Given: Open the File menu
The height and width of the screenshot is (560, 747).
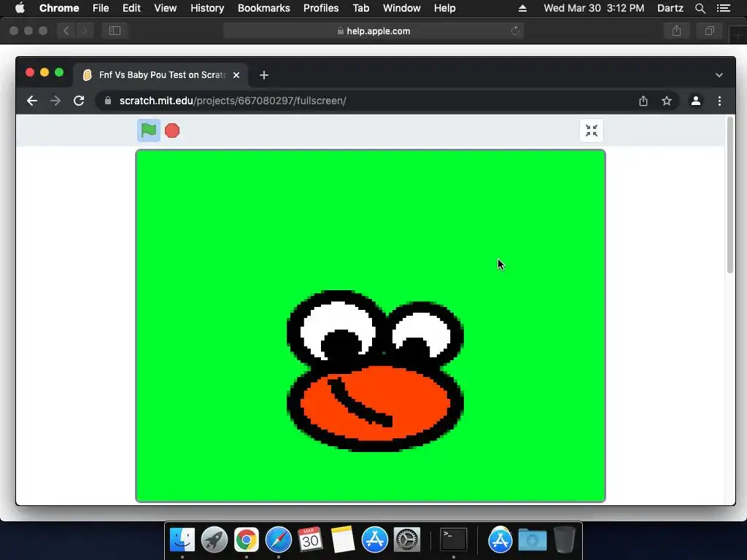Looking at the screenshot, I should tap(101, 8).
